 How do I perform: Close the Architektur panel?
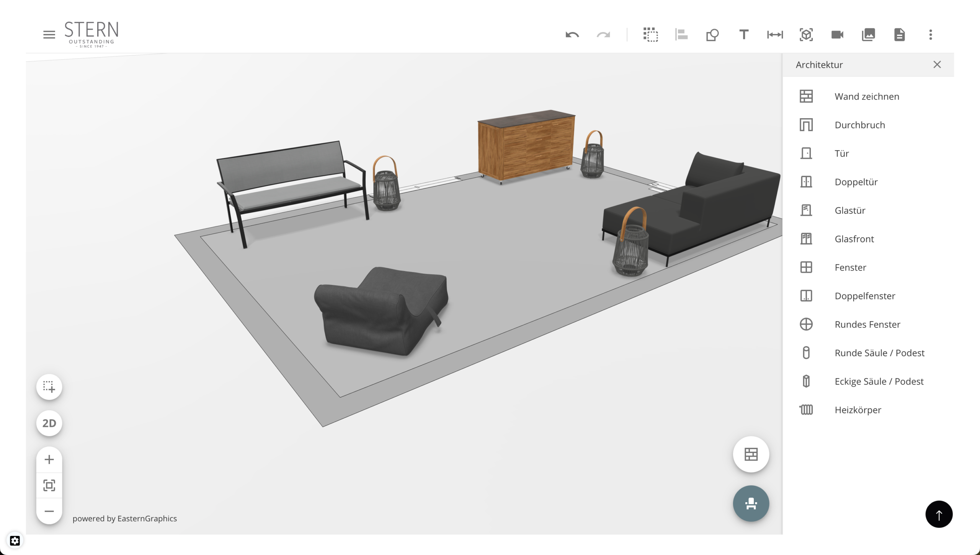tap(937, 65)
